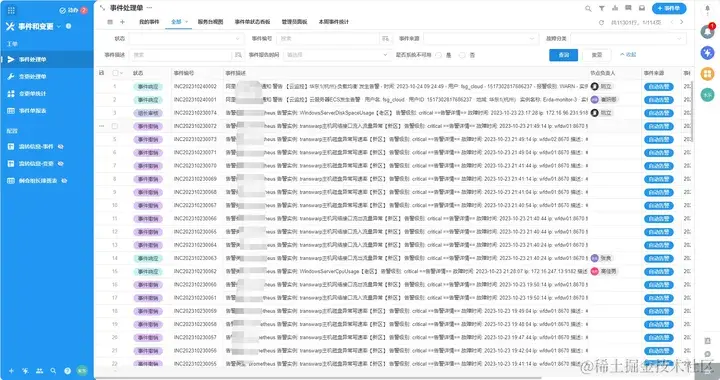Click the search magnifier in sidebar footer
This screenshot has width=720, height=380.
coord(53,371)
